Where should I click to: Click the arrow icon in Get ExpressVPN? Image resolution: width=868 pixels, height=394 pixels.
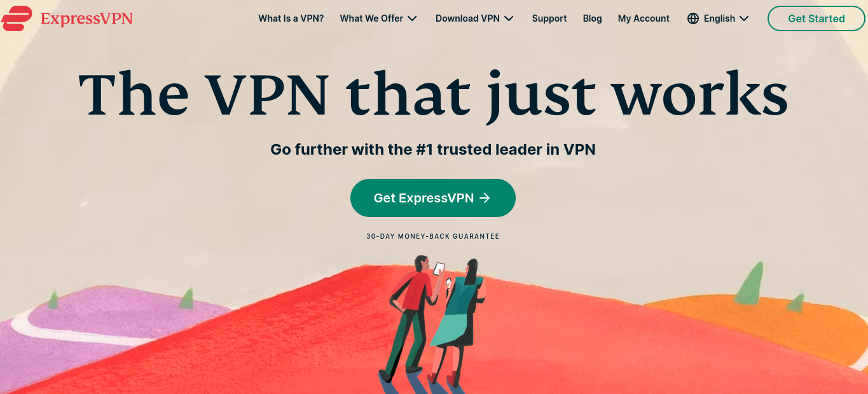point(485,198)
